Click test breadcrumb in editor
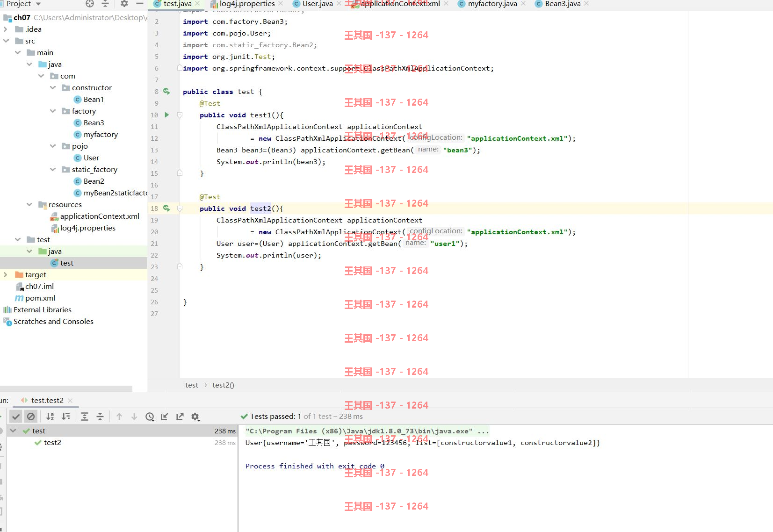This screenshot has height=532, width=773. coord(192,385)
